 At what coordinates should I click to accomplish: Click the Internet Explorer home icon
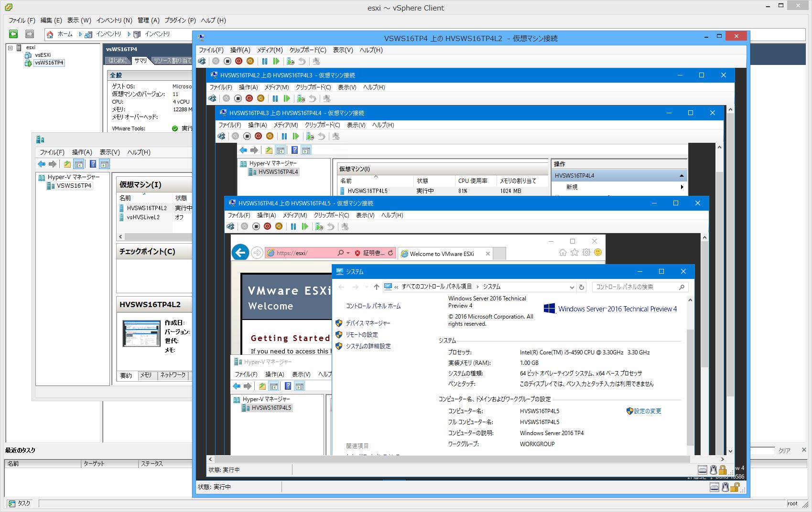tap(563, 252)
